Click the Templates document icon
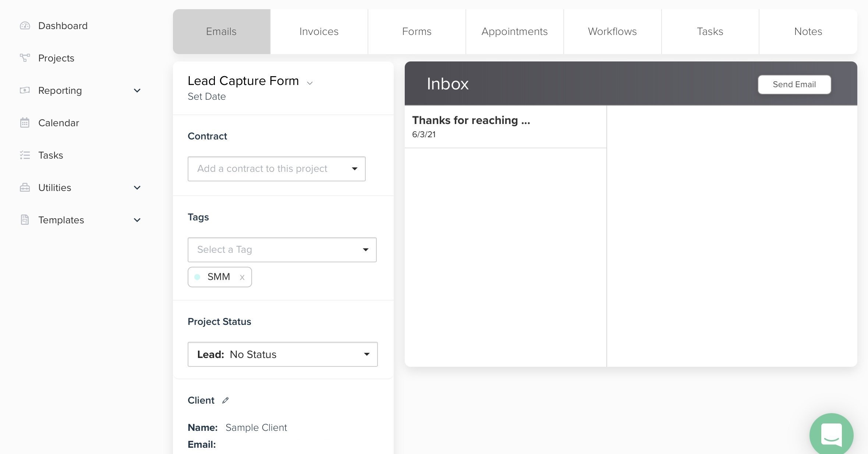This screenshot has height=454, width=868. (25, 220)
